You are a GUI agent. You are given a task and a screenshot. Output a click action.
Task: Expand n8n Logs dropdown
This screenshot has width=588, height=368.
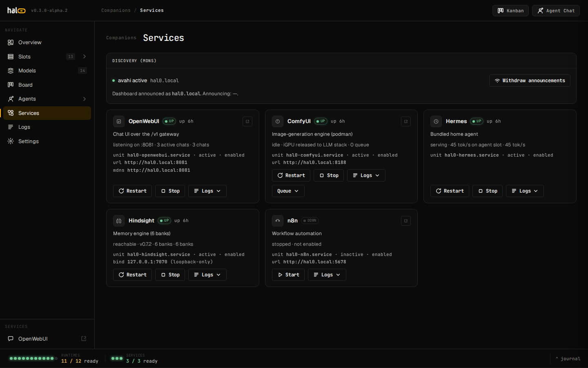327,275
